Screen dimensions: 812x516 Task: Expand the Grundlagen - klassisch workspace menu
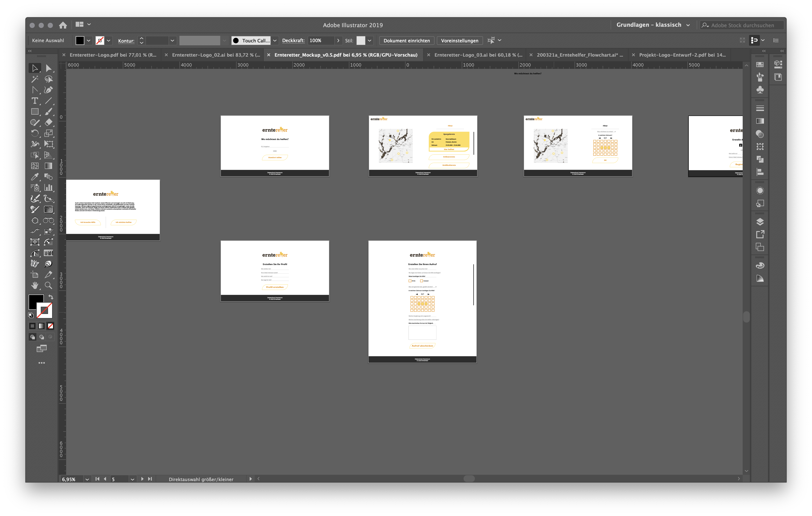(x=688, y=25)
